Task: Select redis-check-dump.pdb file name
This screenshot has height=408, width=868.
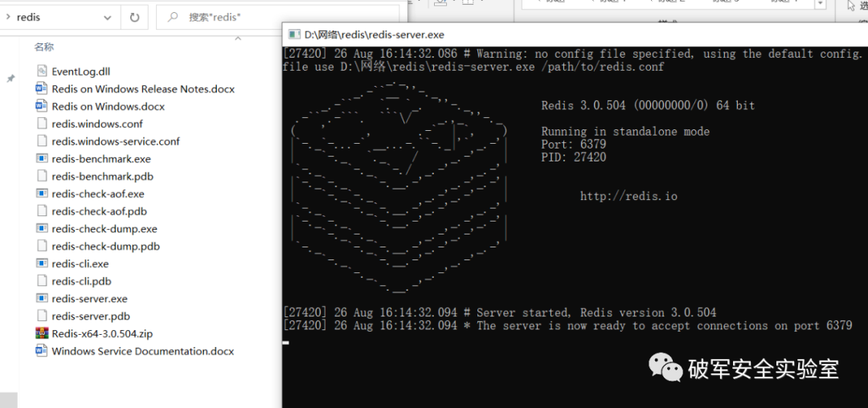Action: click(x=106, y=247)
